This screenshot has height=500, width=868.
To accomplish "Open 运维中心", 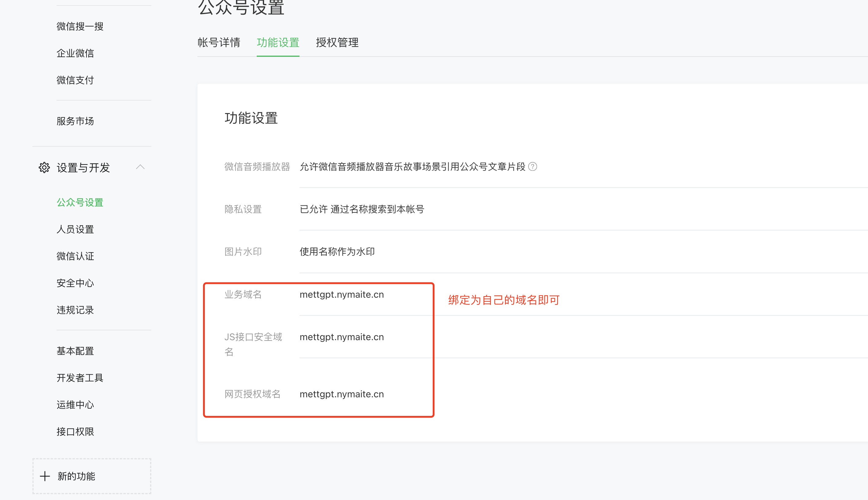I will pos(75,405).
